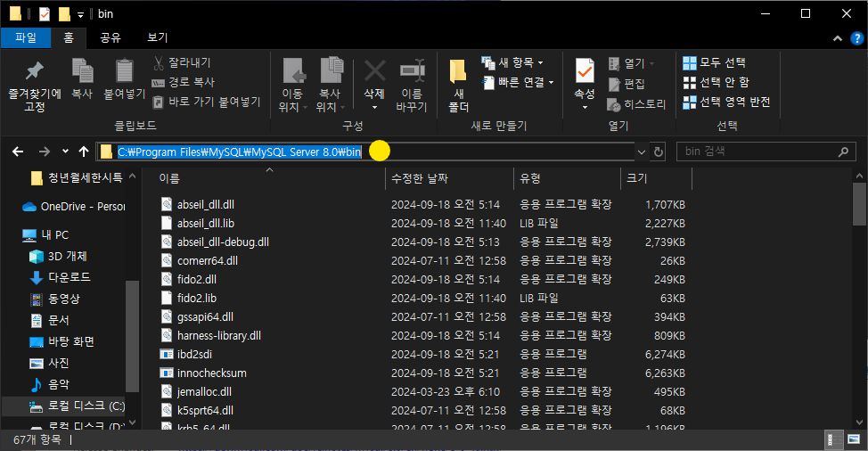Click 모두 선택 select all
Screen dimensions: 868x451
714,62
